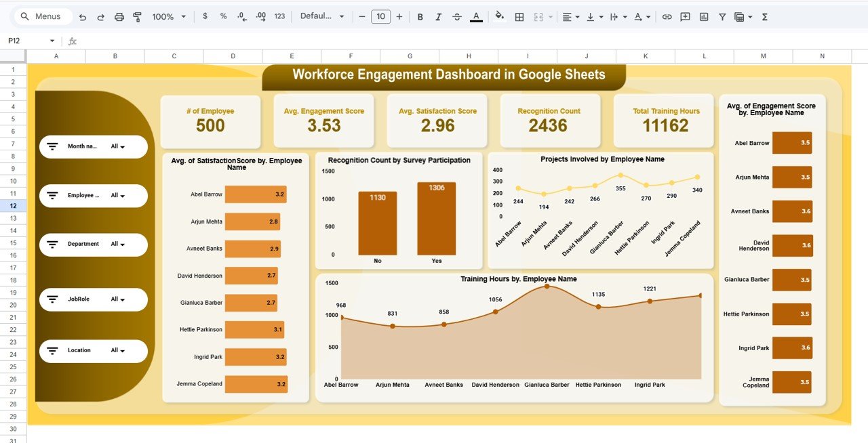The height and width of the screenshot is (443, 868).
Task: Format selection as currency
Action: (x=205, y=16)
